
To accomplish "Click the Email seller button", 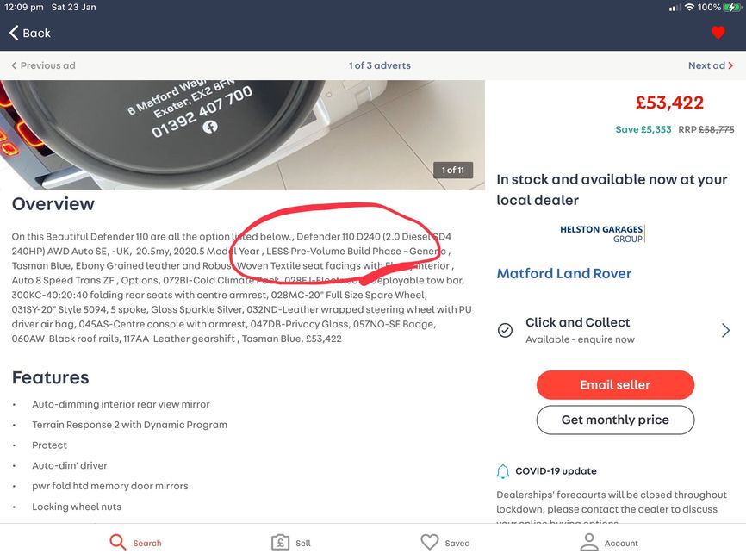I will [615, 385].
